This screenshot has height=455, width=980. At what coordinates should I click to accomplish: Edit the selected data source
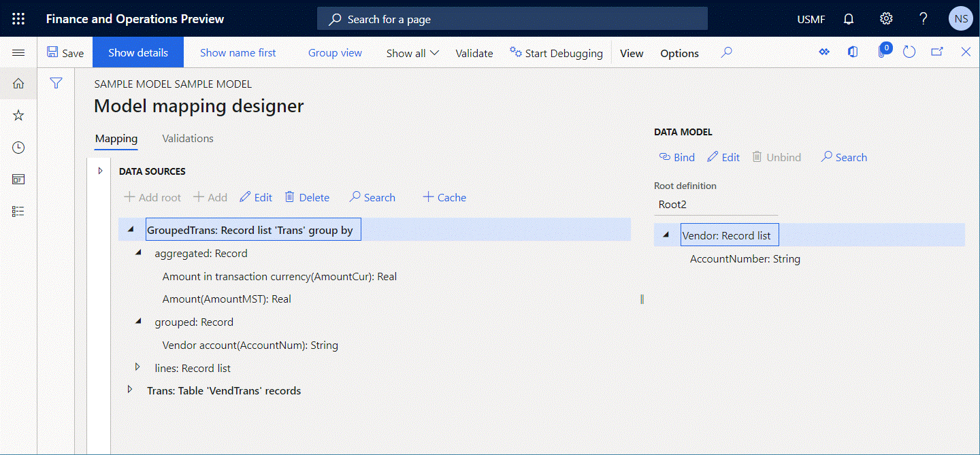pos(256,198)
